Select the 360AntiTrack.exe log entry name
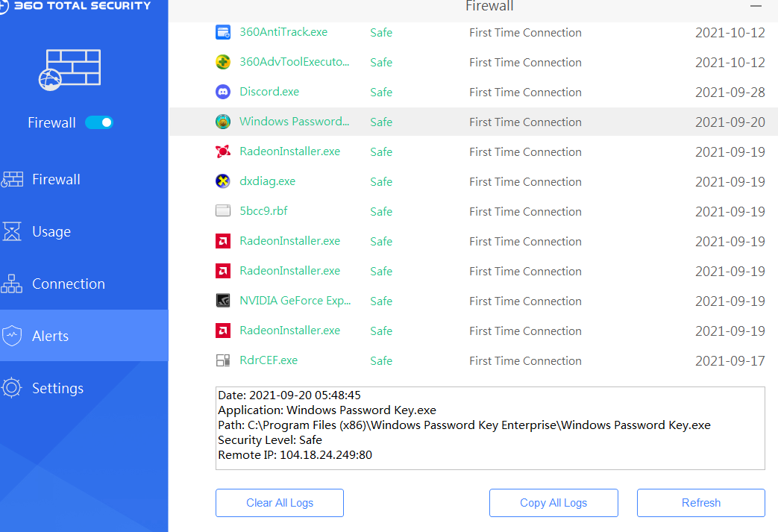 (x=283, y=32)
